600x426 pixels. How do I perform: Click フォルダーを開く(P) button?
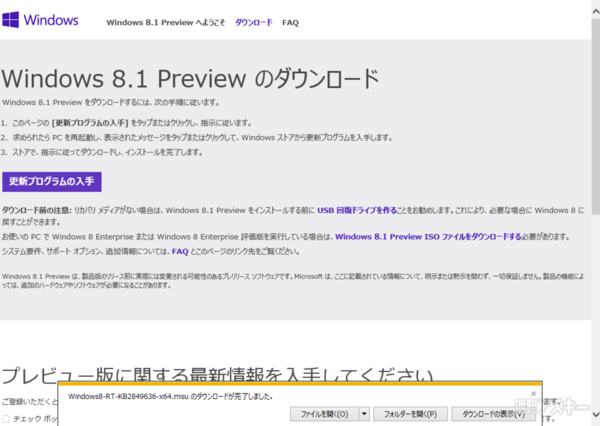tap(410, 414)
